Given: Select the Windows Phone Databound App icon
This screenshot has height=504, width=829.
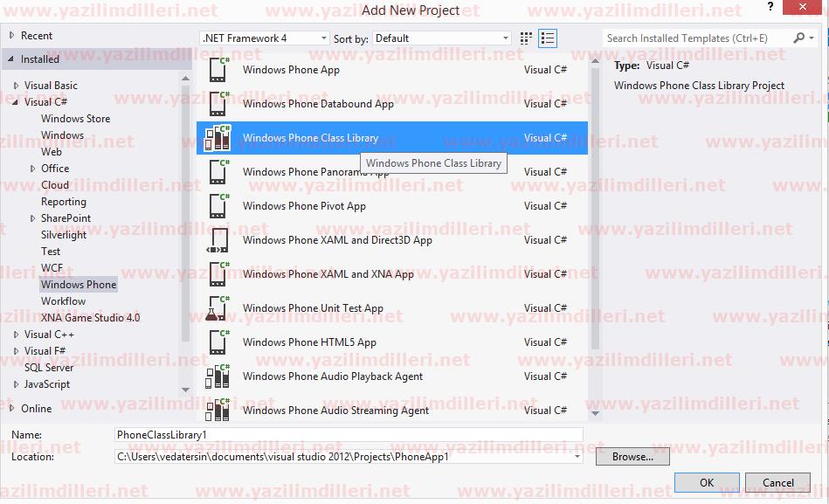Looking at the screenshot, I should click(219, 104).
